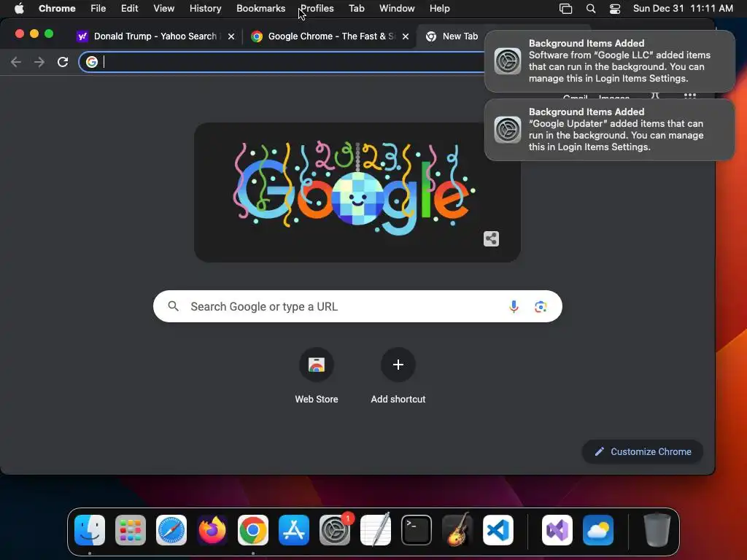Image resolution: width=747 pixels, height=560 pixels.
Task: Click the back navigation arrow
Action: click(x=16, y=62)
